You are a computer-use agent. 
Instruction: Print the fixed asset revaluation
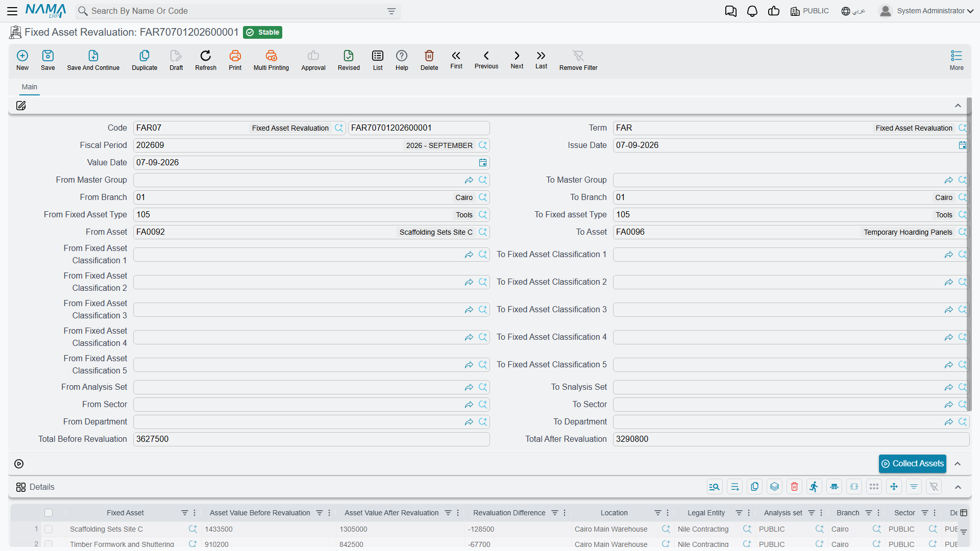(235, 60)
